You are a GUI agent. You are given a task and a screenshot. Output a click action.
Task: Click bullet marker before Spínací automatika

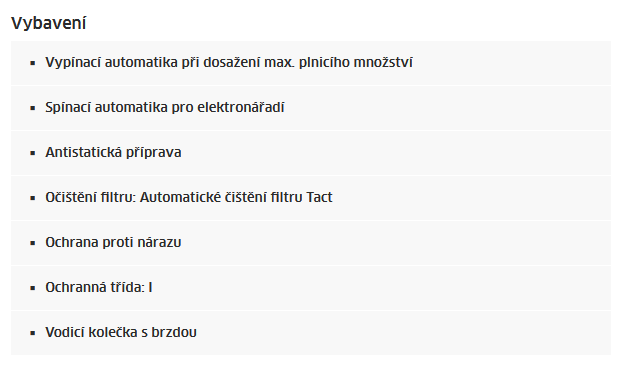tap(33, 108)
